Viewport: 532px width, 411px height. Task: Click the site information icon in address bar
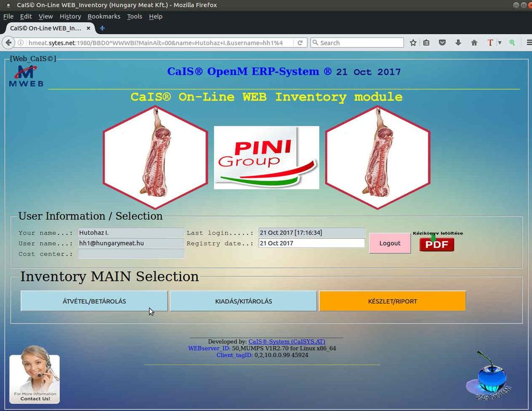(x=21, y=43)
